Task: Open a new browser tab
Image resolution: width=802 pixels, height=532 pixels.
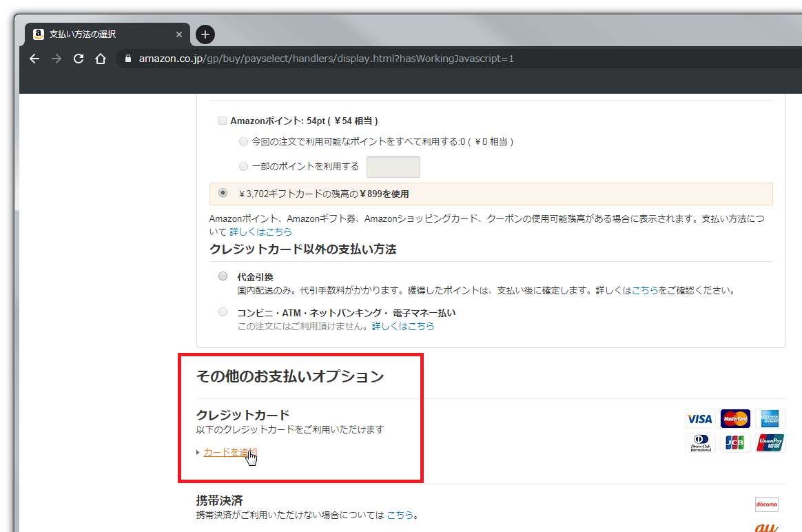Action: pyautogui.click(x=205, y=34)
